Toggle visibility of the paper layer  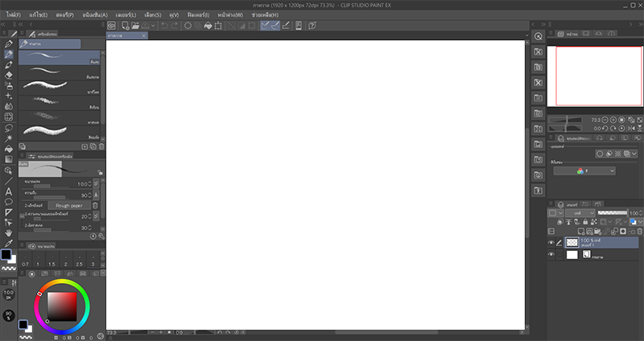pyautogui.click(x=551, y=255)
